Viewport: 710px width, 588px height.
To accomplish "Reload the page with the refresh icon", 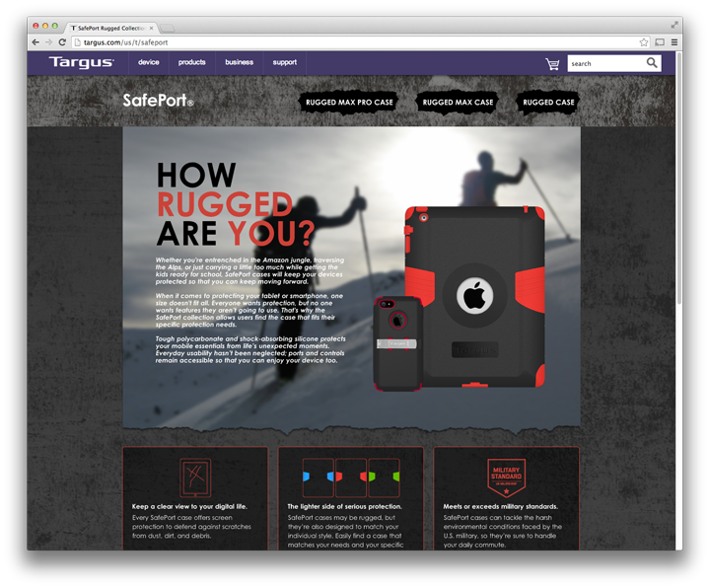I will tap(62, 42).
